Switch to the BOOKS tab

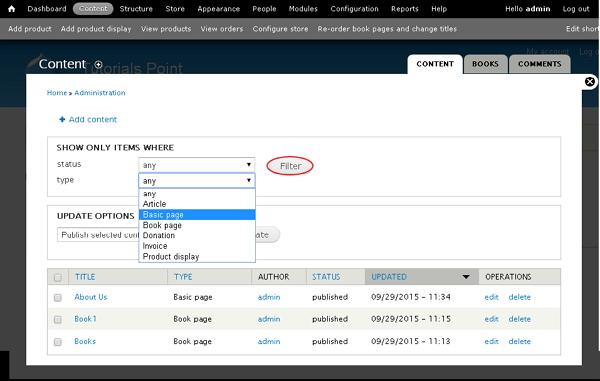(x=485, y=64)
